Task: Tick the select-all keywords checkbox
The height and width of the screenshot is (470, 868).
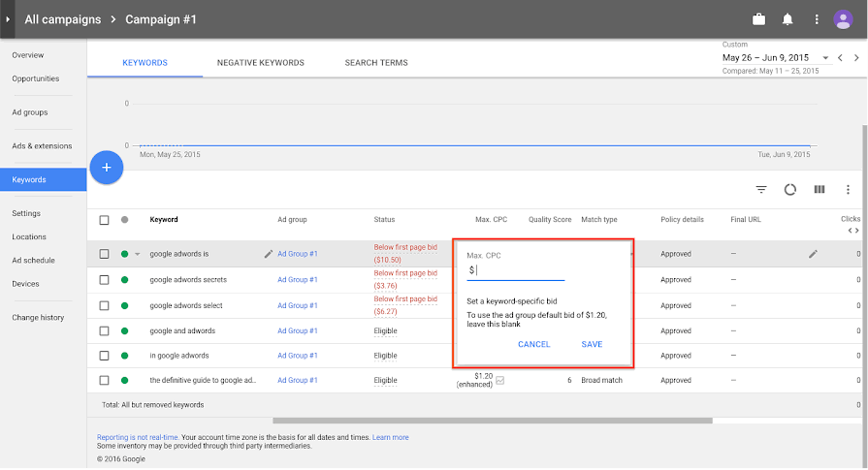Action: [104, 220]
